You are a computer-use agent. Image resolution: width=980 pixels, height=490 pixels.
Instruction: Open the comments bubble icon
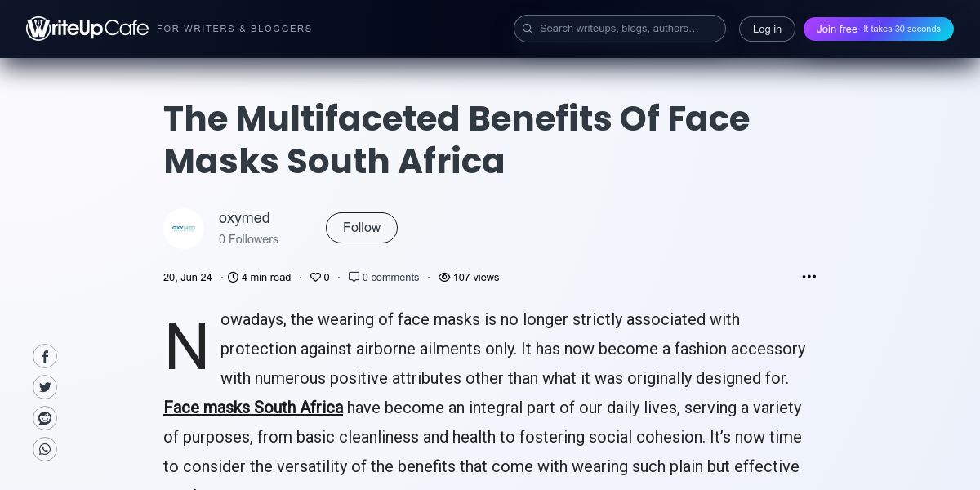[354, 277]
